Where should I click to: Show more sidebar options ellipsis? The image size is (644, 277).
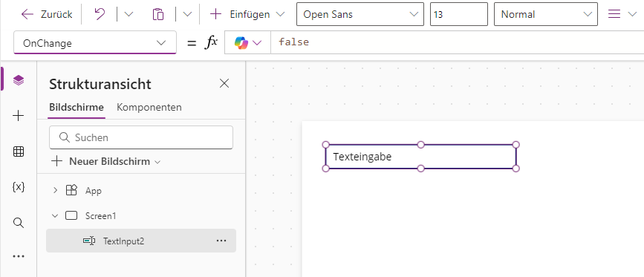(x=19, y=256)
